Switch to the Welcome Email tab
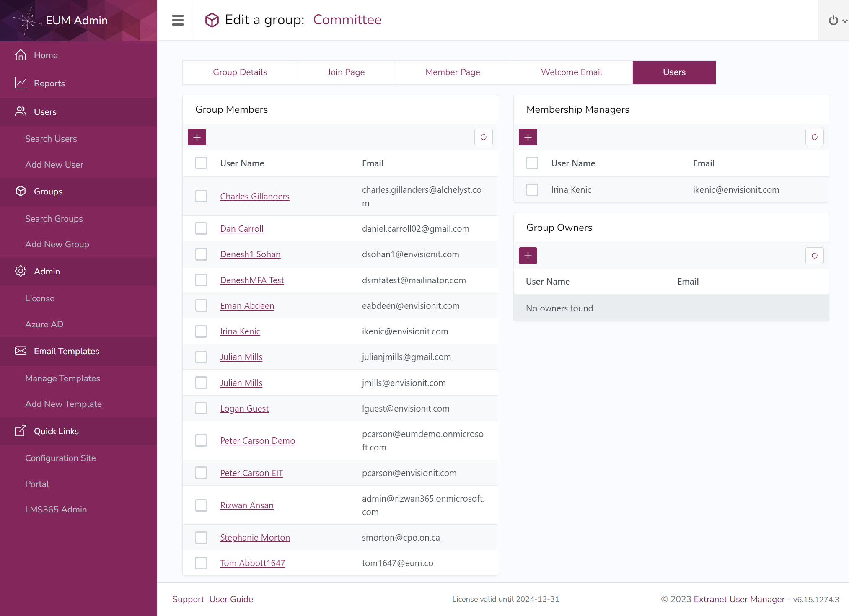The image size is (849, 616). coord(572,72)
